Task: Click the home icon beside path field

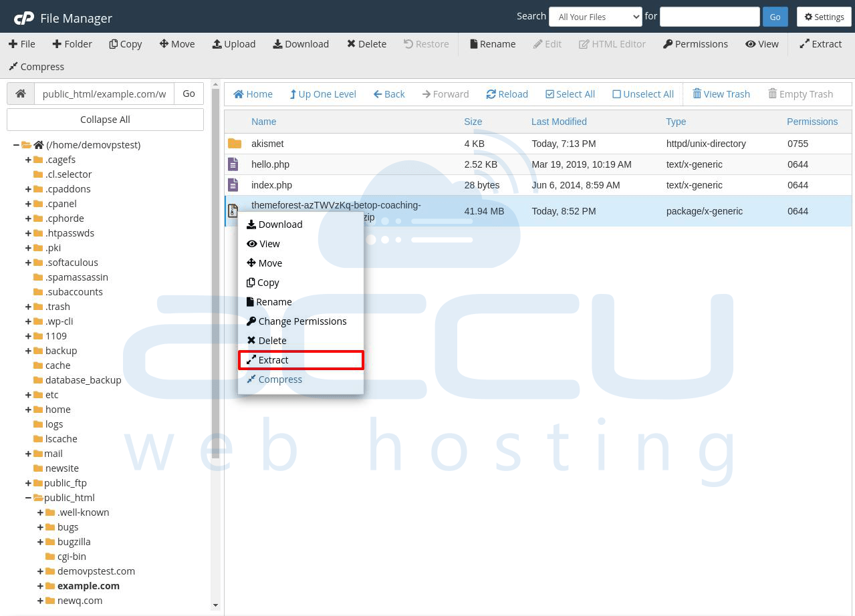Action: click(x=21, y=94)
